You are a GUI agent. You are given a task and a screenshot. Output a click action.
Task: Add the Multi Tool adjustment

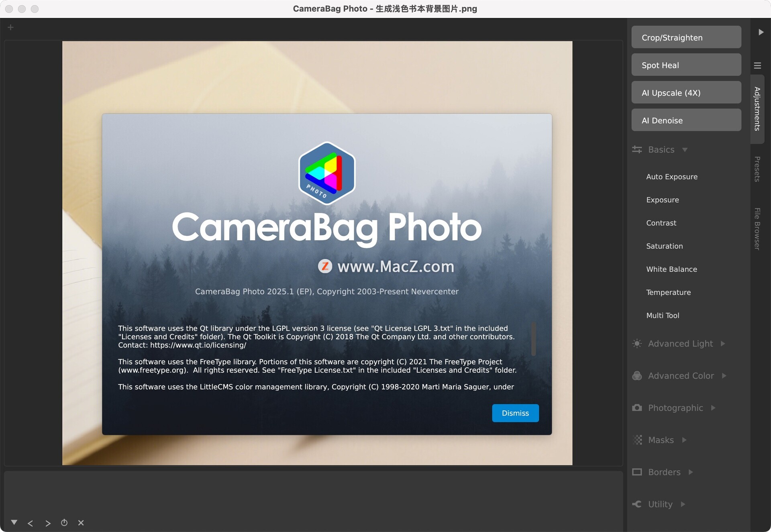pos(663,315)
